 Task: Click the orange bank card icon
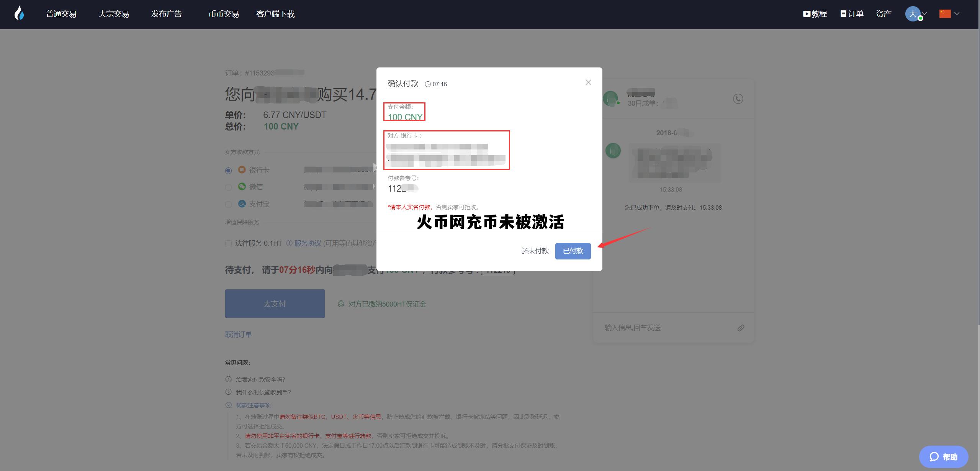point(242,169)
